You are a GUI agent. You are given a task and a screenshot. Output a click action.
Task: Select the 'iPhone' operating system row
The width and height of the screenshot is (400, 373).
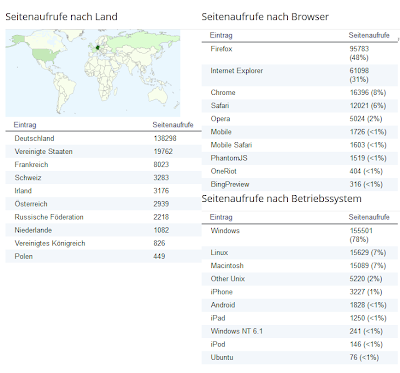pyautogui.click(x=300, y=292)
